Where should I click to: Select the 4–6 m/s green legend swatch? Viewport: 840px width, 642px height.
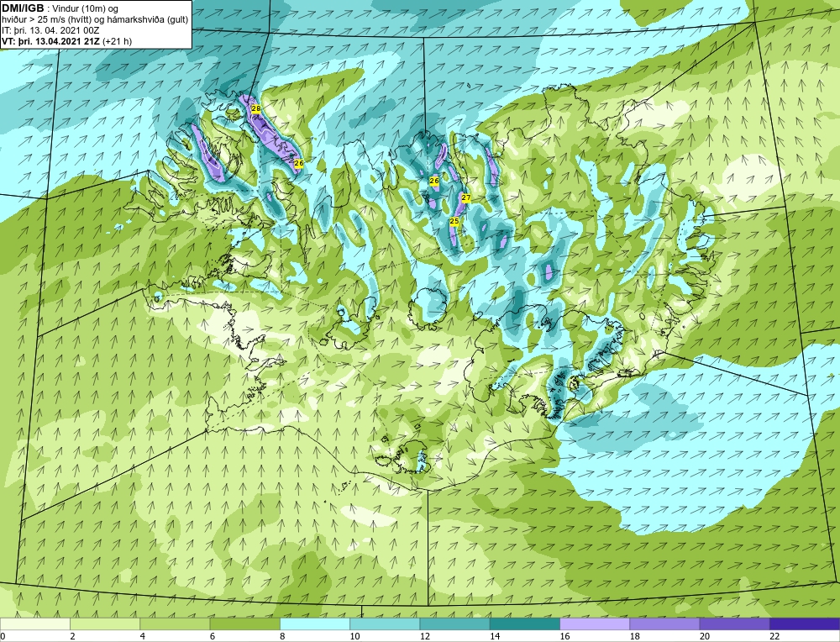(176, 624)
